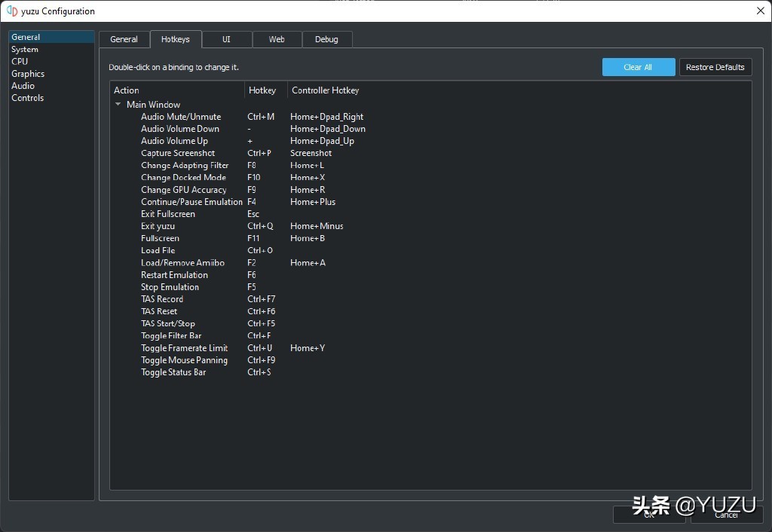Viewport: 772px width, 532px height.
Task: Click the Esc hotkey binding
Action: point(253,214)
